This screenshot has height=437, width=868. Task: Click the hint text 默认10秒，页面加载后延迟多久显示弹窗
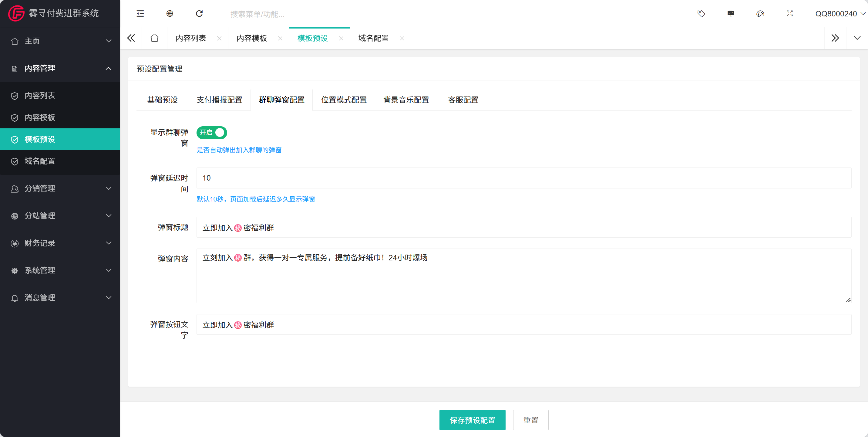tap(256, 199)
